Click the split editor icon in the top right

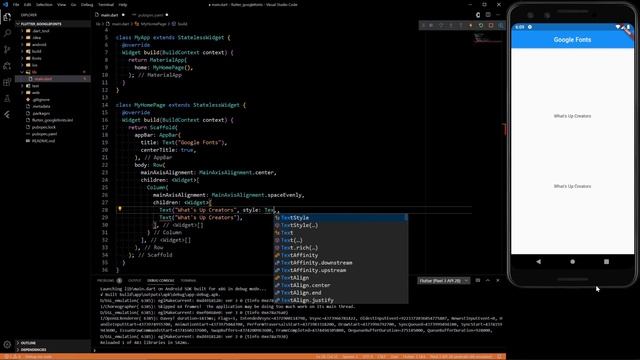(x=488, y=15)
